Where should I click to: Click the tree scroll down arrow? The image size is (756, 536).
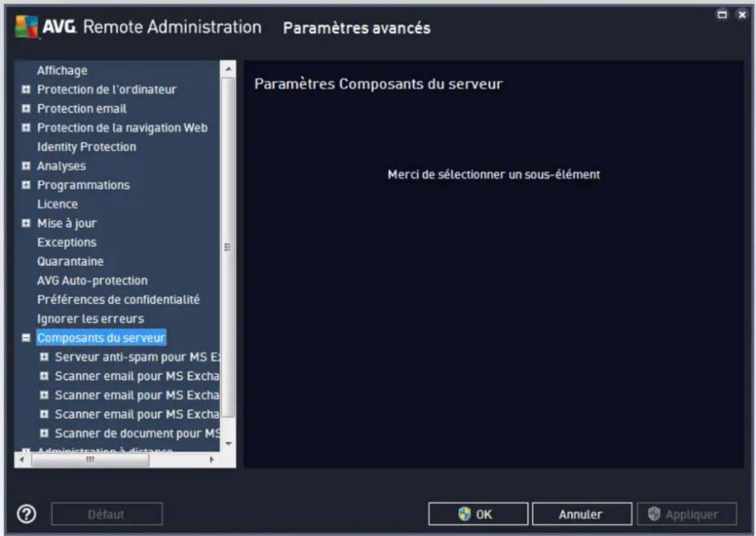click(x=228, y=444)
